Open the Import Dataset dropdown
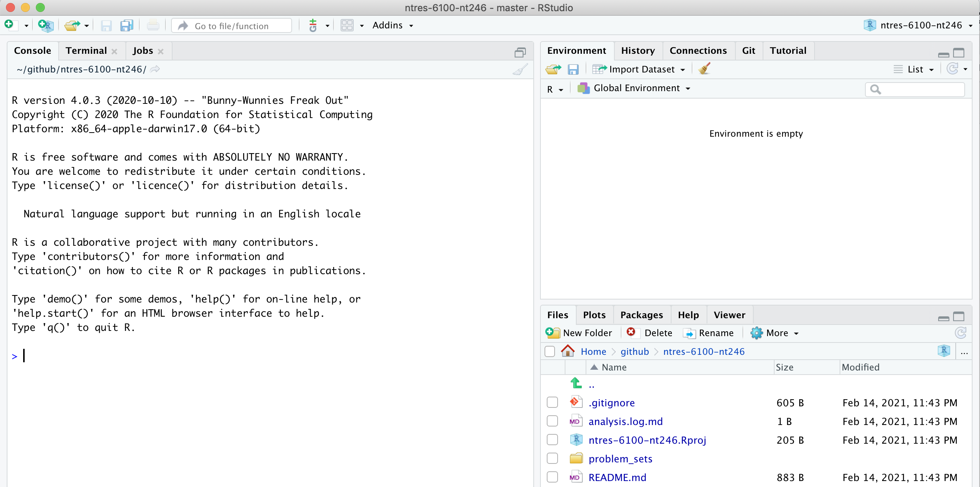The image size is (980, 487). 639,69
